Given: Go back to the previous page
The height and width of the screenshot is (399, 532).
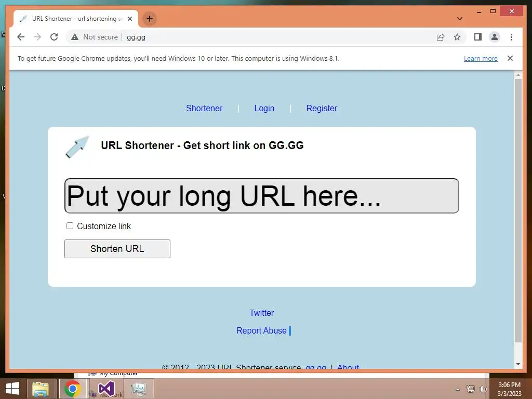Looking at the screenshot, I should click(21, 37).
